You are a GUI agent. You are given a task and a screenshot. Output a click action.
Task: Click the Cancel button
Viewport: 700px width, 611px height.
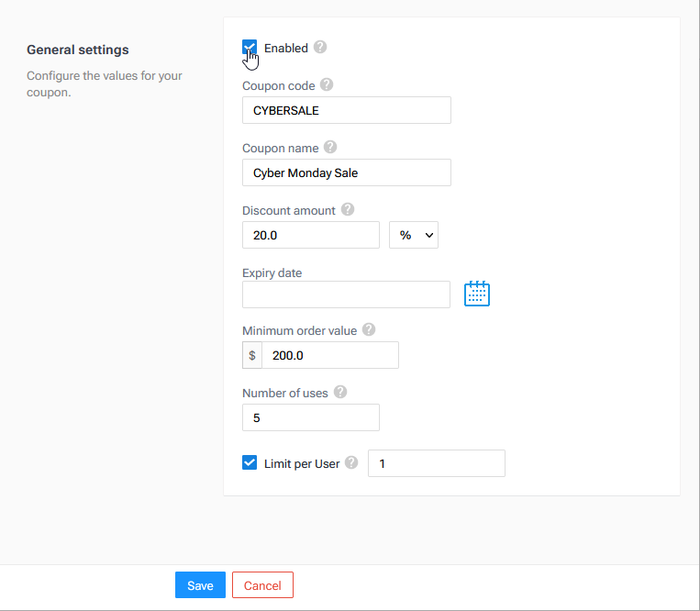pos(262,585)
